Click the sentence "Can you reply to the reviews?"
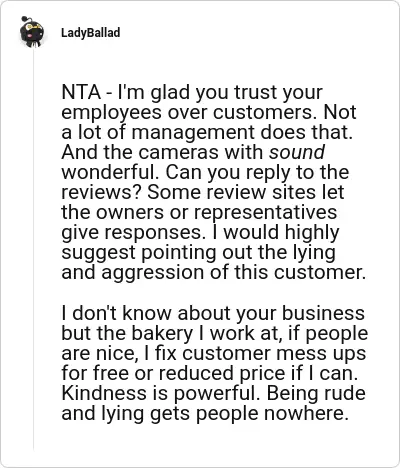This screenshot has width=400, height=468. 205,182
